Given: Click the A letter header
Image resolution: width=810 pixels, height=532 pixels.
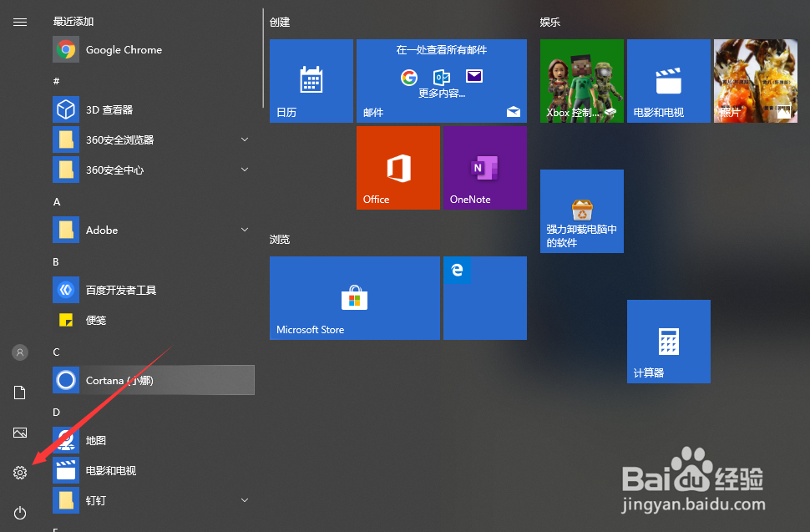Looking at the screenshot, I should tap(57, 201).
